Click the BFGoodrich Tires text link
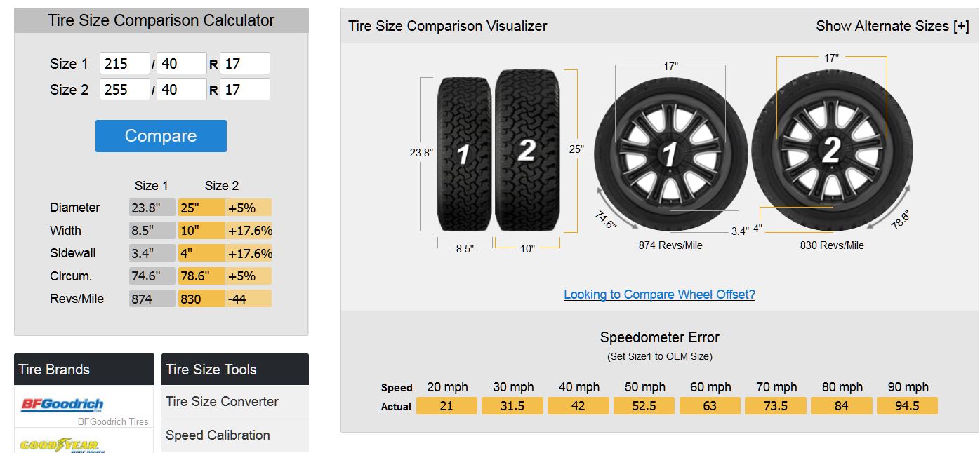 [113, 421]
